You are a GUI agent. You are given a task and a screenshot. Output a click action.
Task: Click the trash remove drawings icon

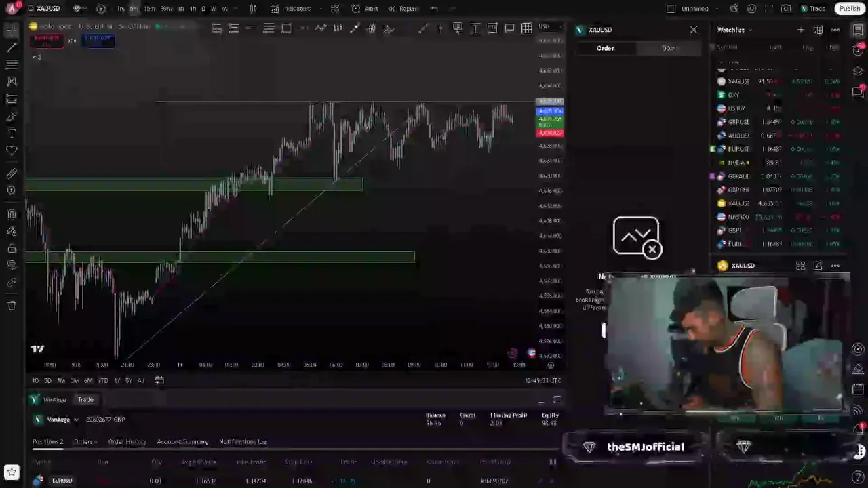tap(12, 306)
